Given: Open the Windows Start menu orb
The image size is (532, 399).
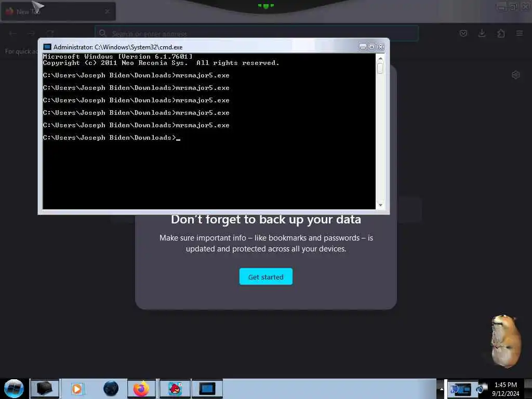Looking at the screenshot, I should click(14, 389).
